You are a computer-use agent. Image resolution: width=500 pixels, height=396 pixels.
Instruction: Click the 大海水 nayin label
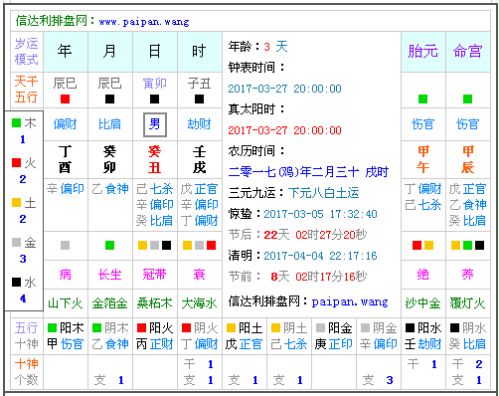(199, 303)
